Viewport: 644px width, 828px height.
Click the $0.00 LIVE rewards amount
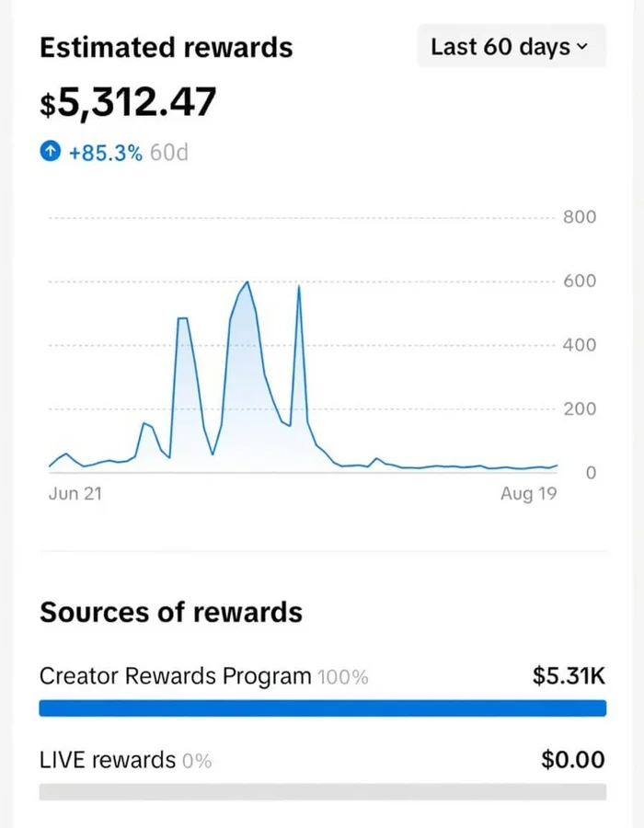click(x=572, y=759)
